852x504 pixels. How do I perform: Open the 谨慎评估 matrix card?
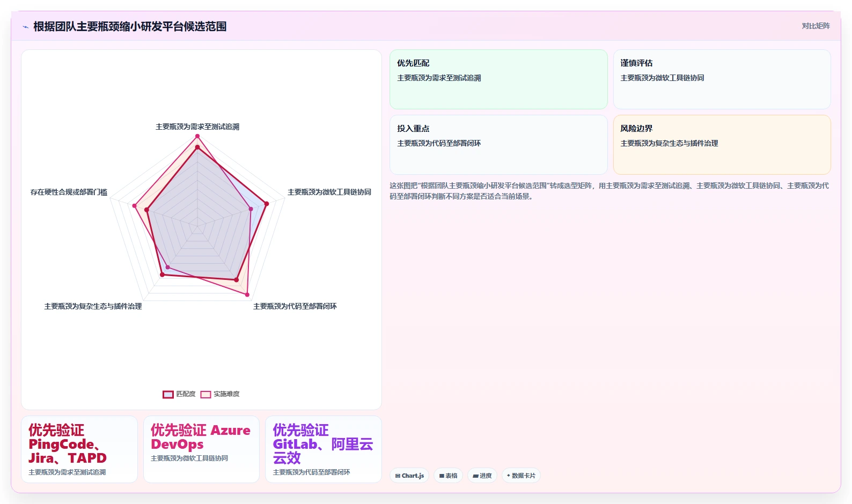point(722,79)
